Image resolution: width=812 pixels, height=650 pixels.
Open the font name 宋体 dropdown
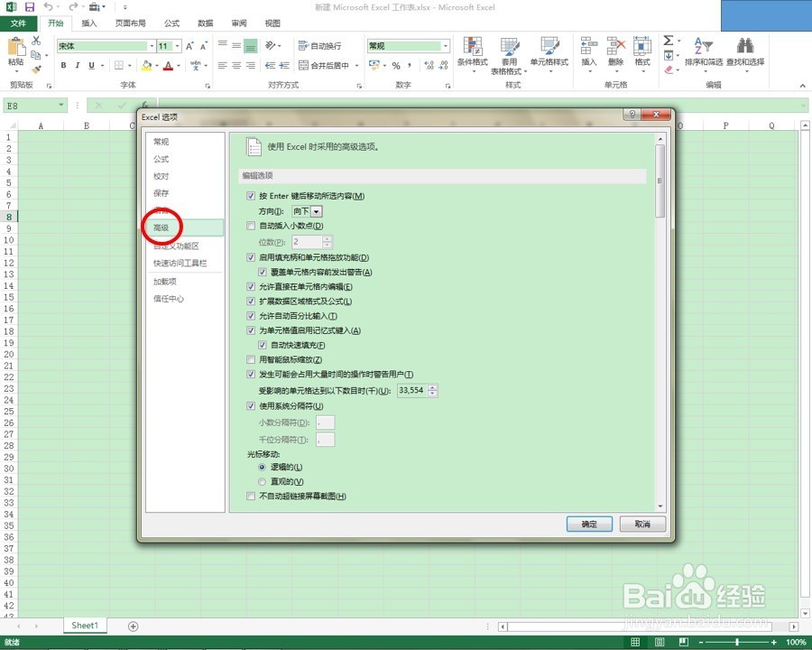[152, 46]
